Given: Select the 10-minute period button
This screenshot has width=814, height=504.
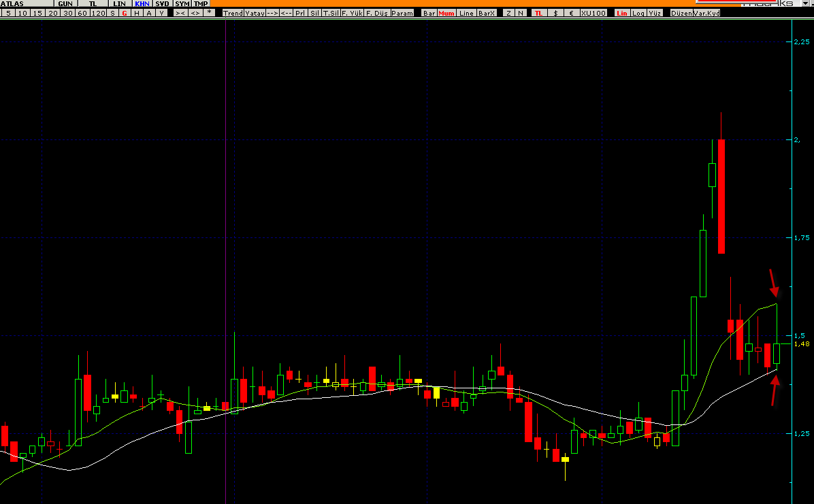Looking at the screenshot, I should (22, 13).
